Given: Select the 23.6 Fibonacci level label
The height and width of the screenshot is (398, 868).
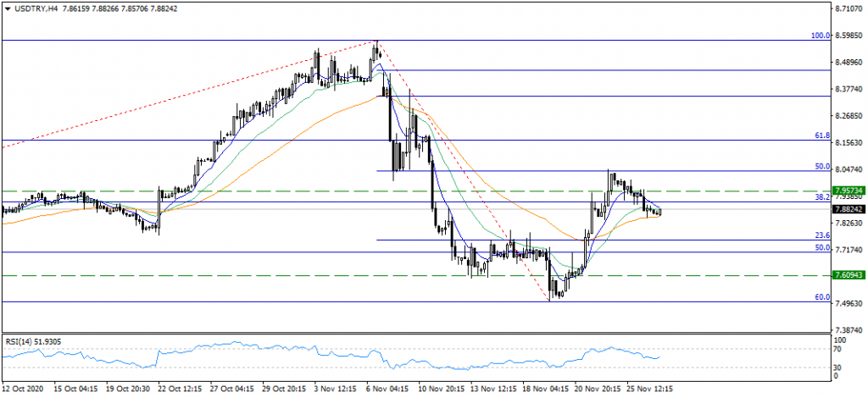Looking at the screenshot, I should pos(821,235).
